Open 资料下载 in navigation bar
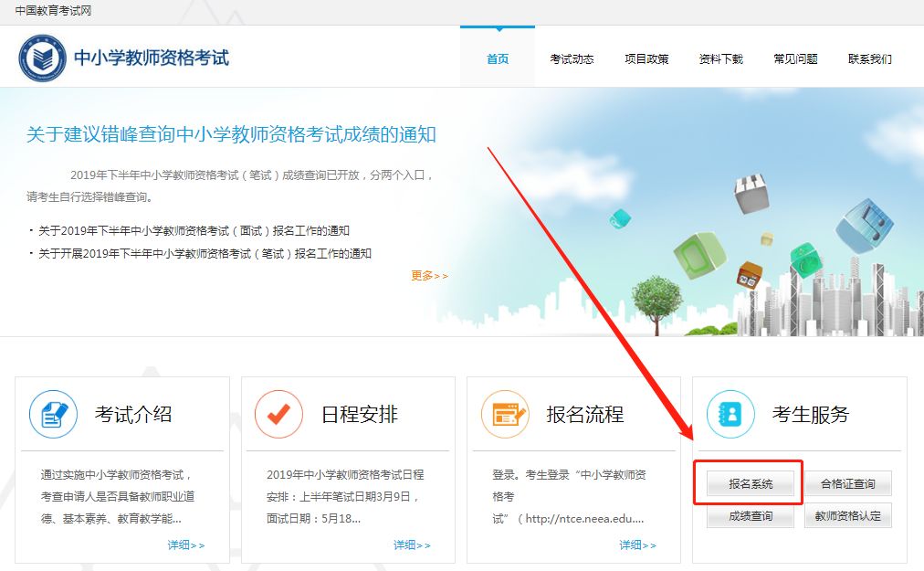Image resolution: width=924 pixels, height=571 pixels. pos(720,59)
